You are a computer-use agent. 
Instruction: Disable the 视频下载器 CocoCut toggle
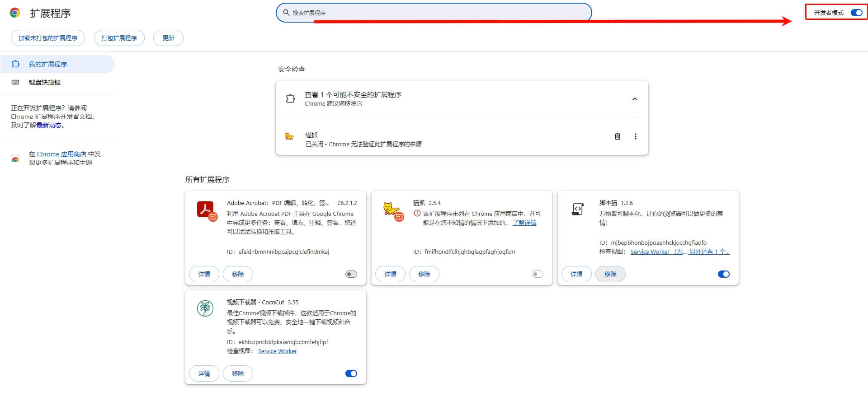pyautogui.click(x=351, y=373)
